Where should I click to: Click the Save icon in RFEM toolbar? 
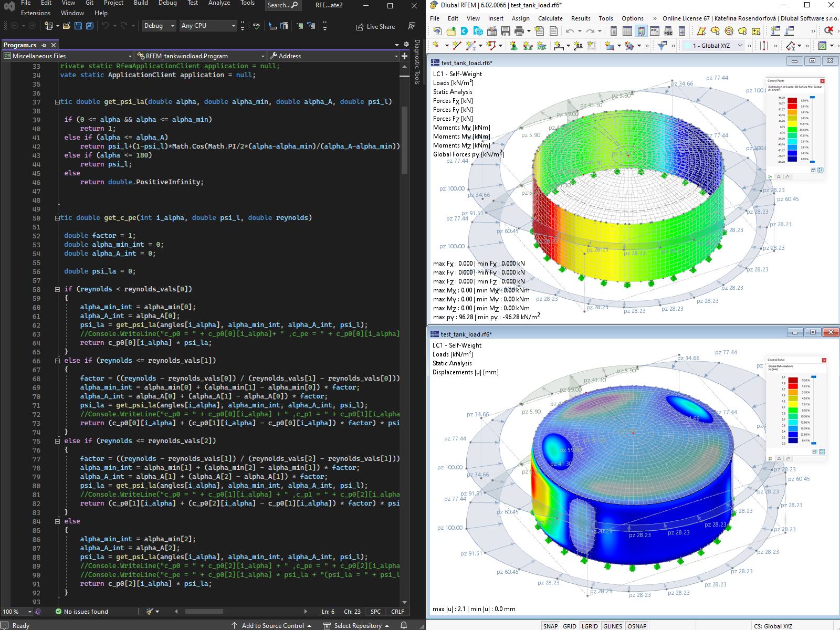(x=505, y=31)
